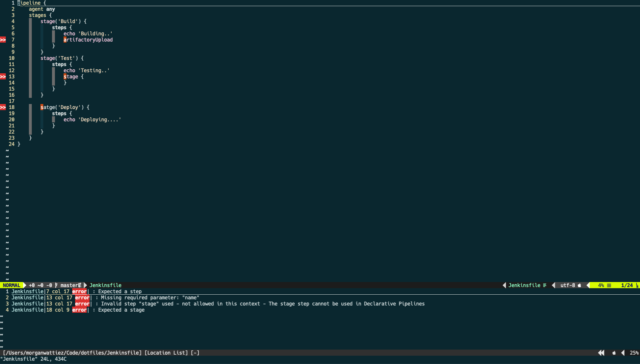Screen dimensions: 640x364
Task: Click on echo 'Testing..' text
Action: [x=87, y=70]
